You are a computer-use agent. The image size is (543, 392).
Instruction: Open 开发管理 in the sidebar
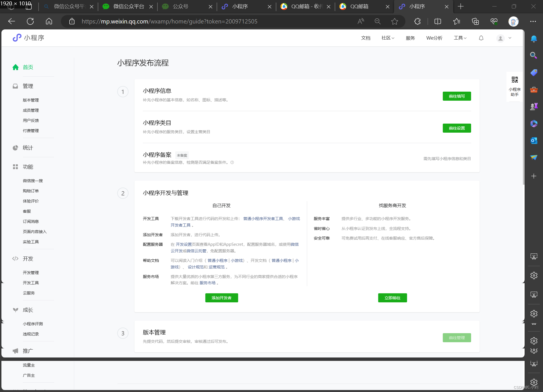point(31,273)
